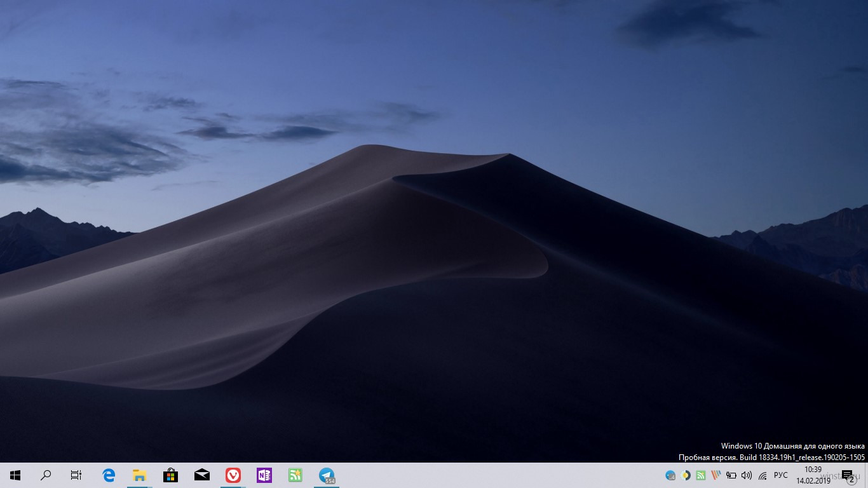Switch to Vivaldi browser in taskbar
868x488 pixels.
pos(233,475)
